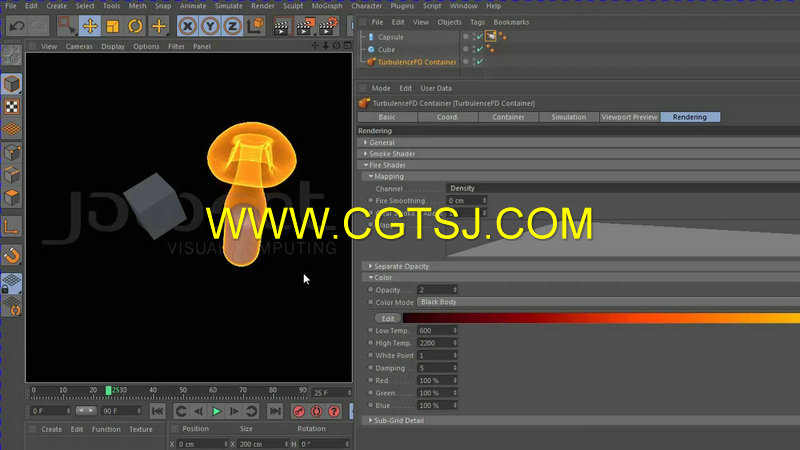The image size is (800, 450).
Task: Toggle Autokeying button
Action: [316, 411]
